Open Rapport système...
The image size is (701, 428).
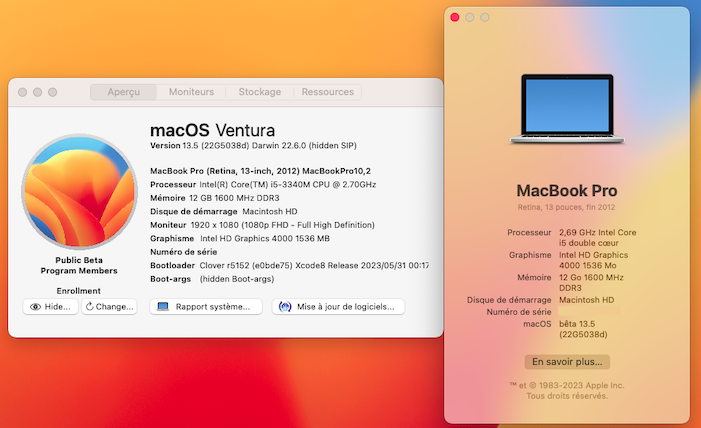click(206, 306)
